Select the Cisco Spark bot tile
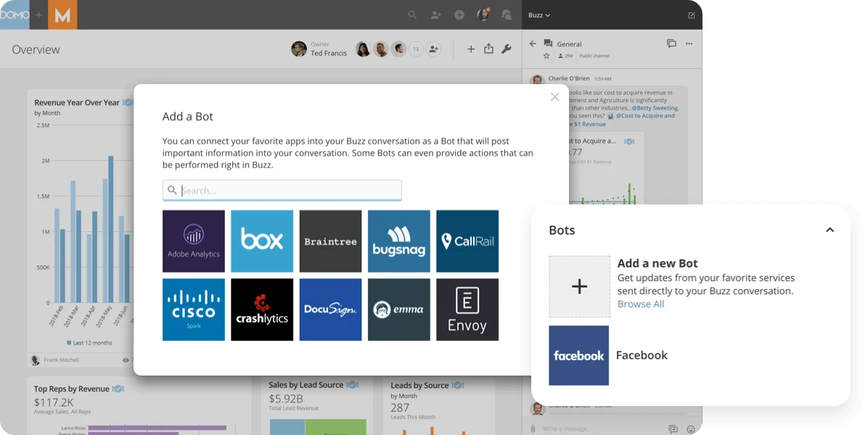Viewport: 868px width, 435px height. click(x=193, y=310)
